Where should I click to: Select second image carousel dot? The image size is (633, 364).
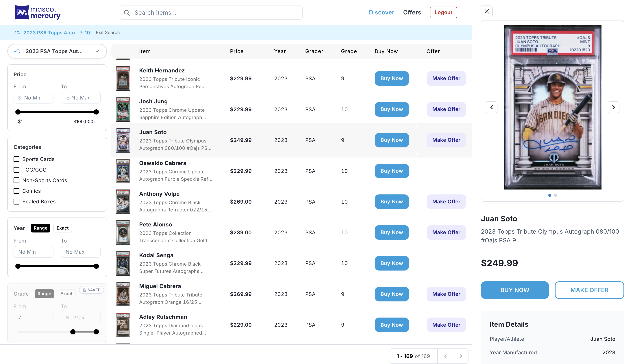click(555, 195)
